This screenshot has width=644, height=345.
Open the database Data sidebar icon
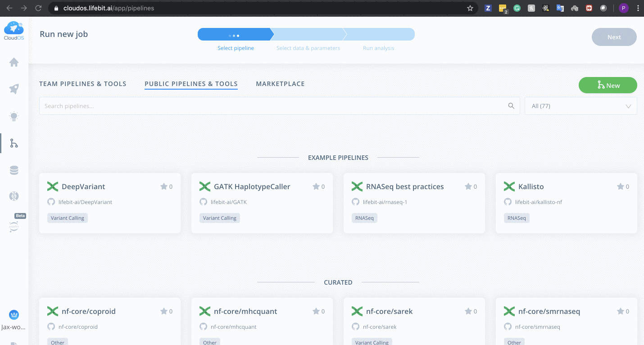(x=14, y=170)
